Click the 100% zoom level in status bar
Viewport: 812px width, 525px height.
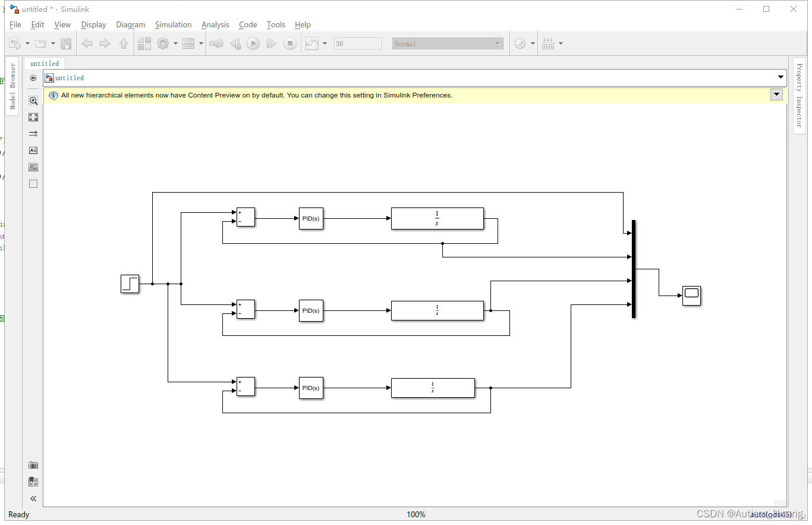pyautogui.click(x=416, y=514)
